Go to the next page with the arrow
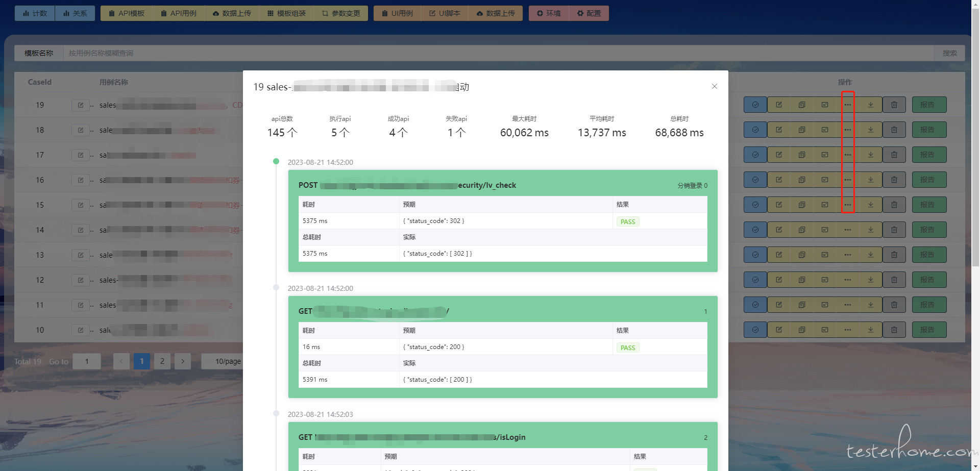 [183, 361]
